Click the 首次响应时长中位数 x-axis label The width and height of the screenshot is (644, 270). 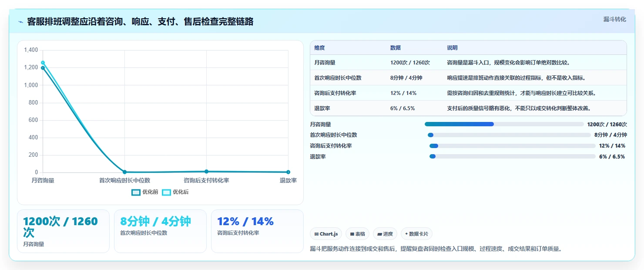pos(124,180)
